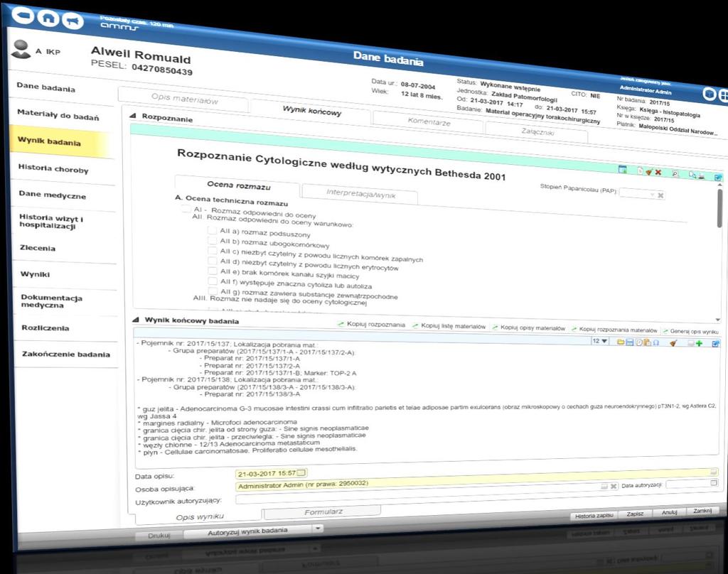Viewport: 728px width, 574px height.
Task: Check AII c) nieczytelny z powodu komórek zapalnych
Action: pos(212,251)
